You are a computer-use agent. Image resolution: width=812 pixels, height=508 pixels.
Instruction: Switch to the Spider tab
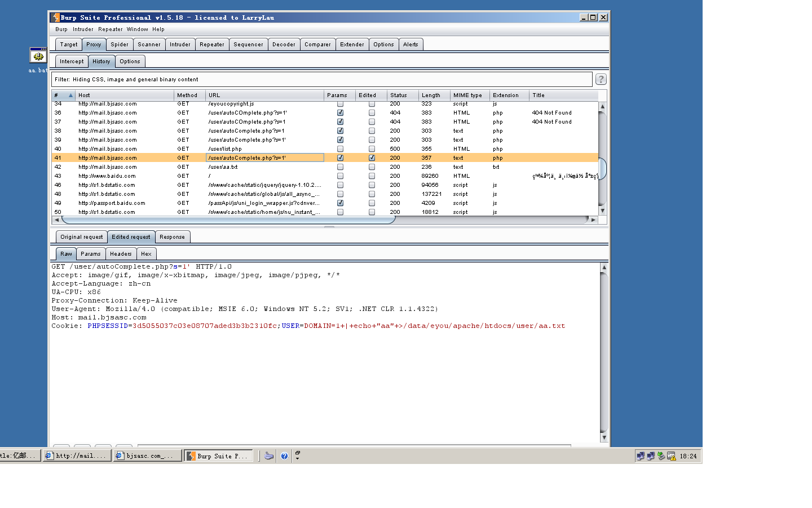tap(120, 45)
